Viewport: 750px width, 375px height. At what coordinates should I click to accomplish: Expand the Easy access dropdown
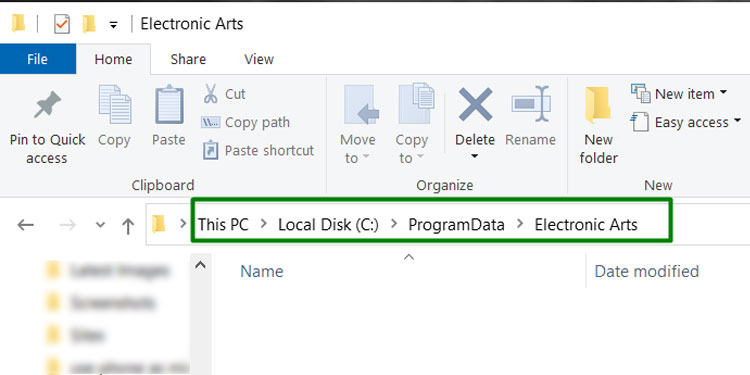686,122
